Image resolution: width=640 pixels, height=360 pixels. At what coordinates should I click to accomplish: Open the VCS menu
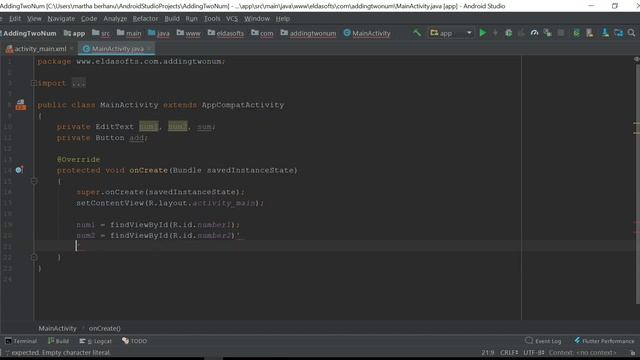pos(232,19)
